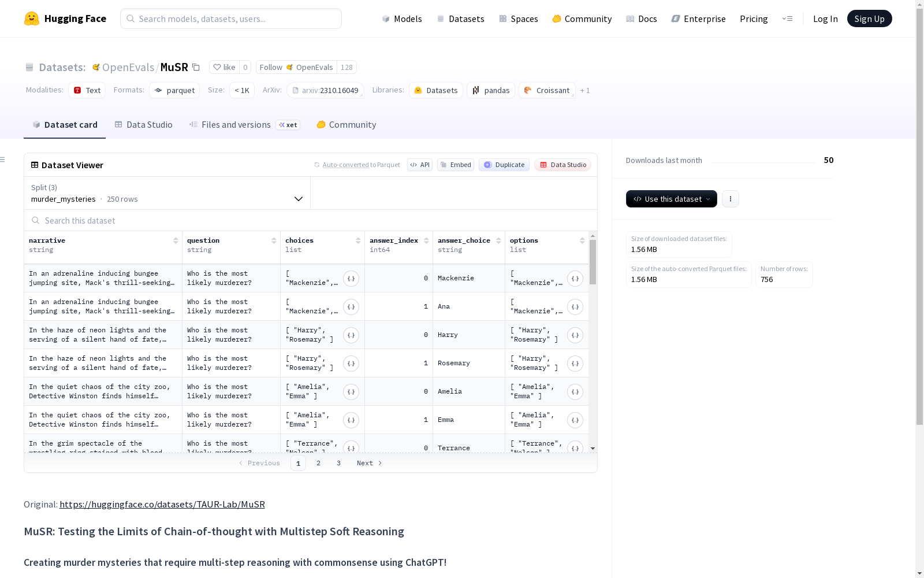Open the Files and versions tab
Screen dimensions: 924x578
point(245,125)
